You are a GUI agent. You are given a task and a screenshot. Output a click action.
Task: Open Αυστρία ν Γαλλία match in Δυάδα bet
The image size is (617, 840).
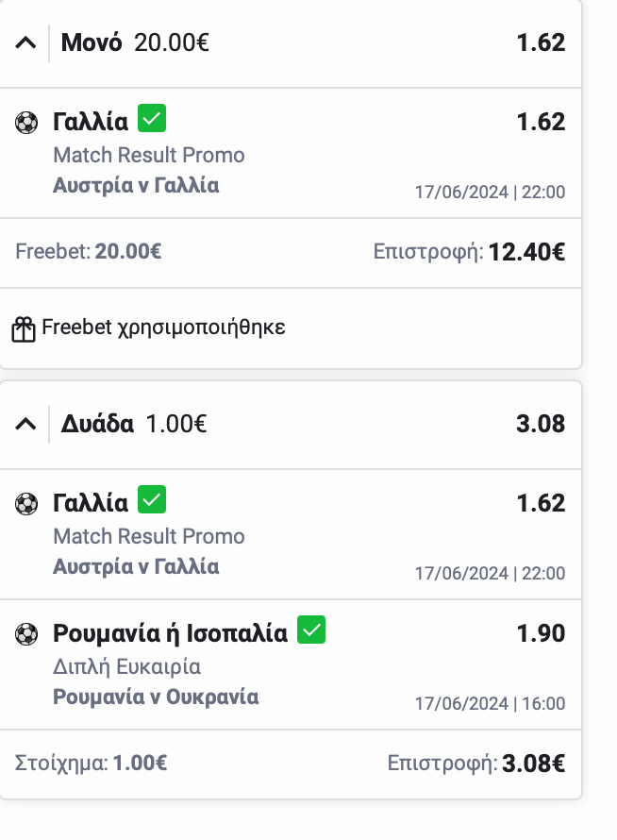tap(136, 566)
